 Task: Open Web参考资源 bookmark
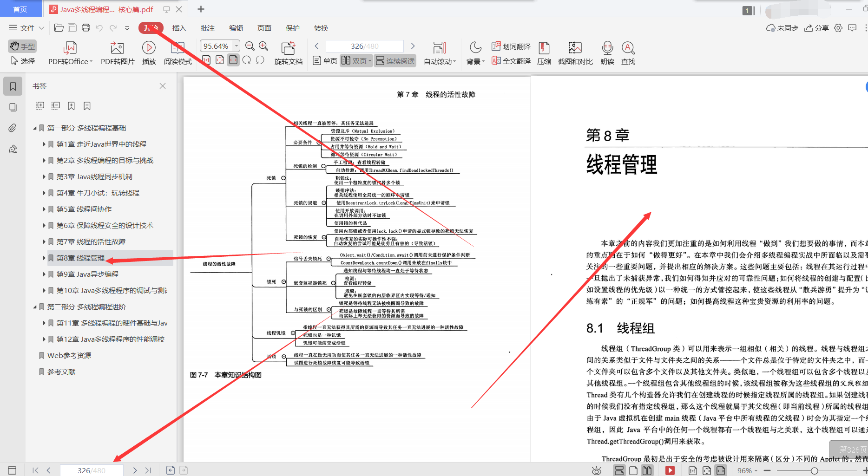point(69,355)
